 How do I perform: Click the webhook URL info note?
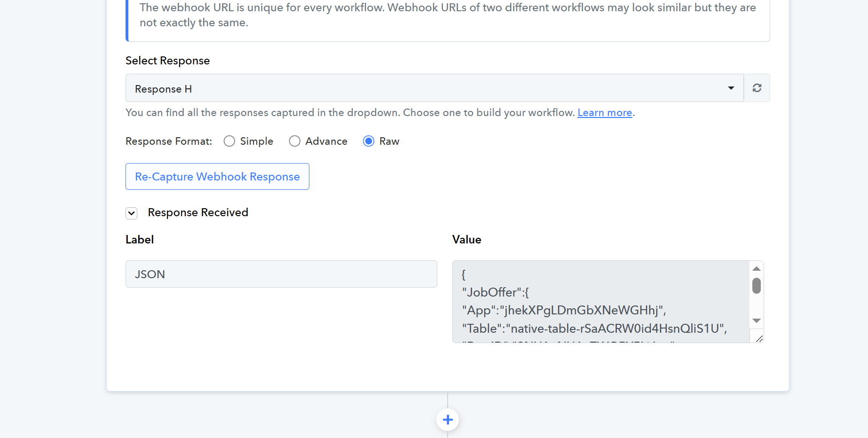[448, 16]
